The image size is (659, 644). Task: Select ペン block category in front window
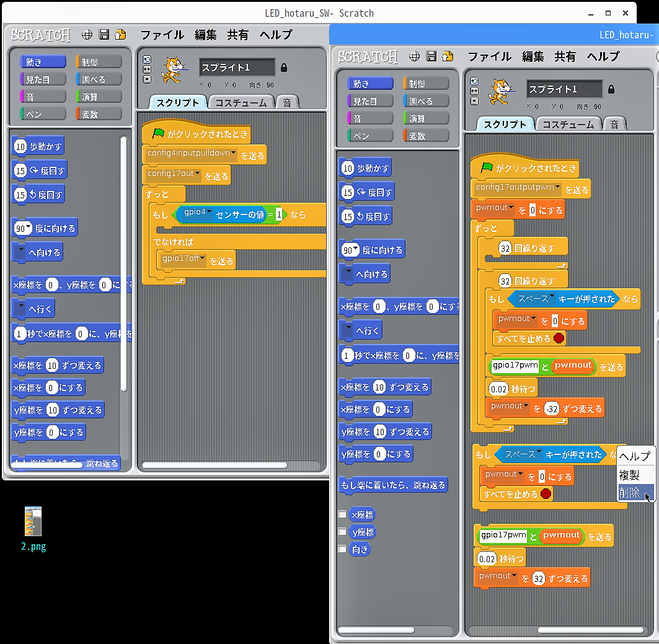[370, 136]
